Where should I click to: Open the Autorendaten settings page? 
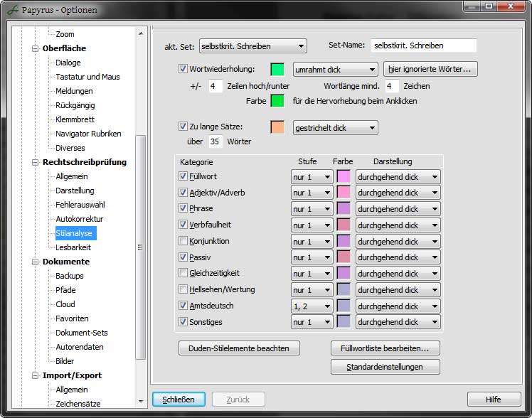point(80,347)
